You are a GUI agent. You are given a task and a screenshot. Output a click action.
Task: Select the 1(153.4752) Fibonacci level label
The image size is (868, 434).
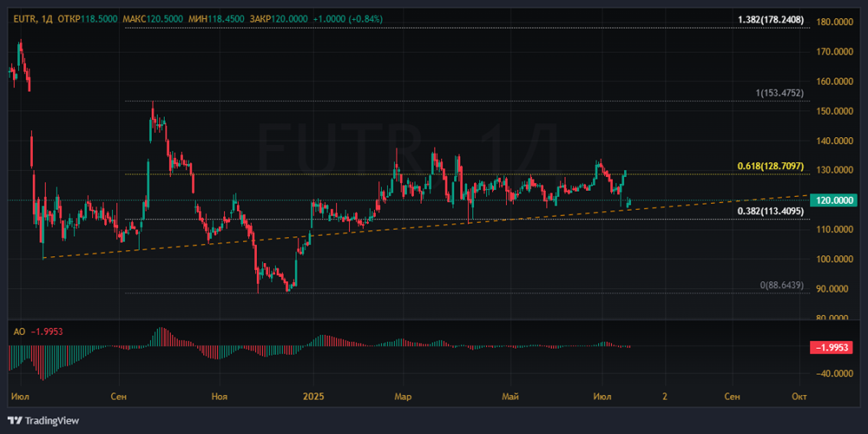(x=779, y=93)
